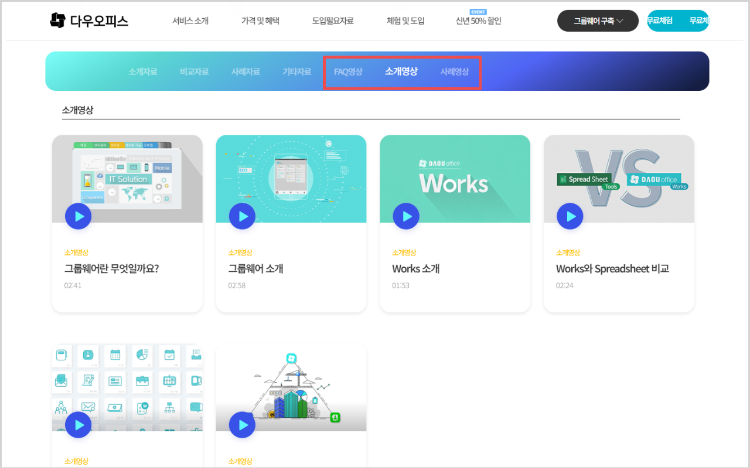The width and height of the screenshot is (750, 468).
Task: Click the 01:53 duration text
Action: coord(401,286)
